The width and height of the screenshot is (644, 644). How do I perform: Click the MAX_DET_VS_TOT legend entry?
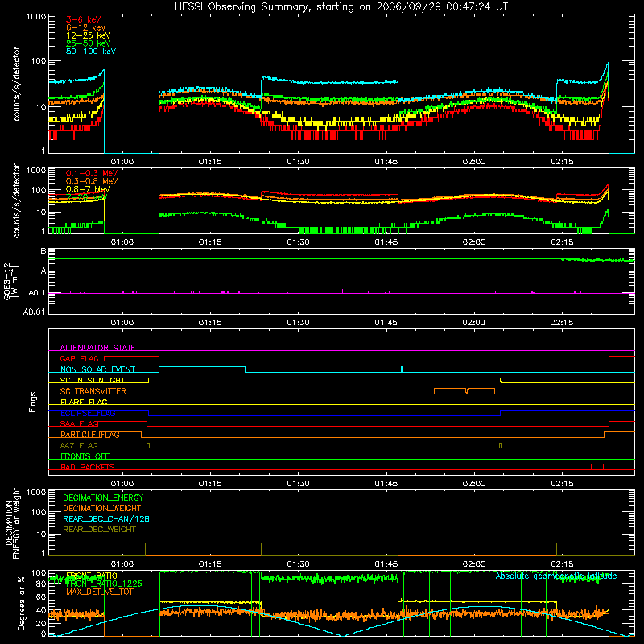pyautogui.click(x=99, y=592)
